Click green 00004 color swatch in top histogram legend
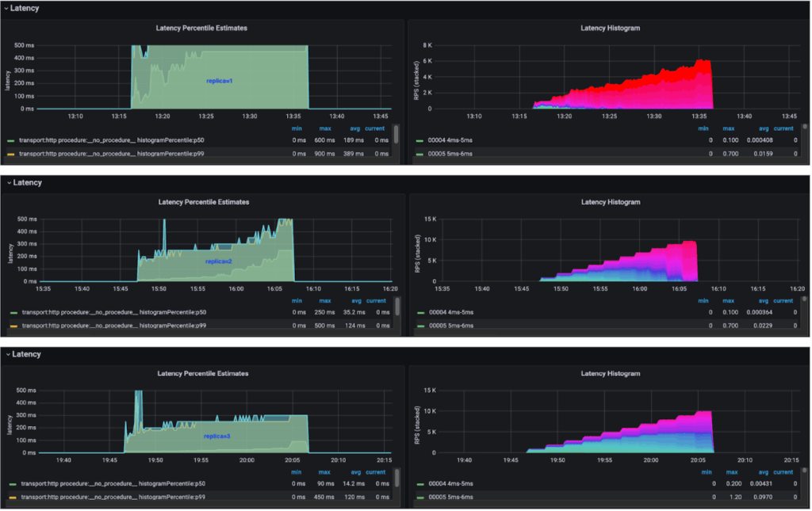This screenshot has height=511, width=812. point(420,140)
